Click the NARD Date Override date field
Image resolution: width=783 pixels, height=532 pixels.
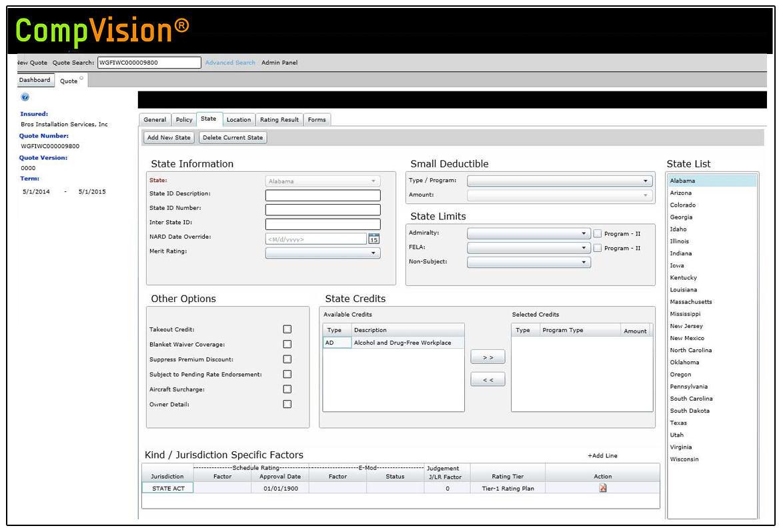[316, 239]
